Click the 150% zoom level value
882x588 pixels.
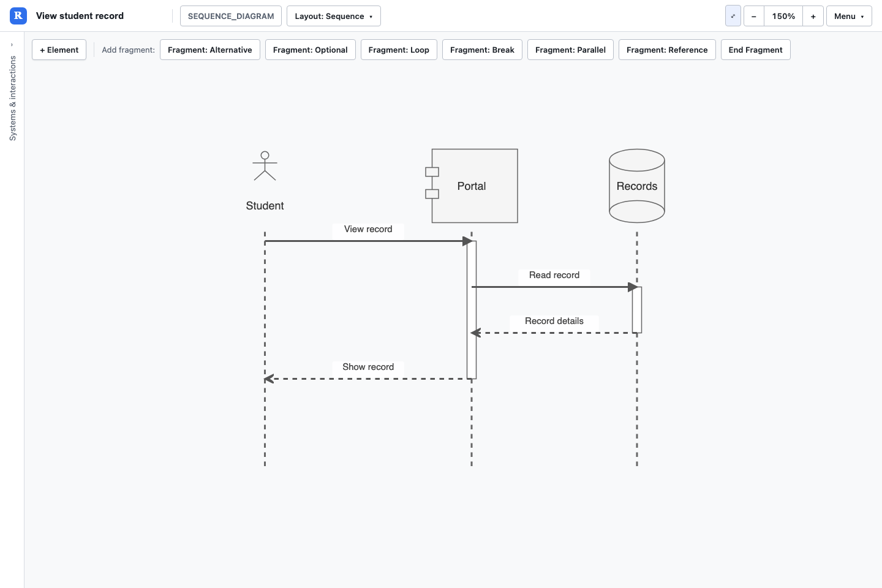point(783,16)
